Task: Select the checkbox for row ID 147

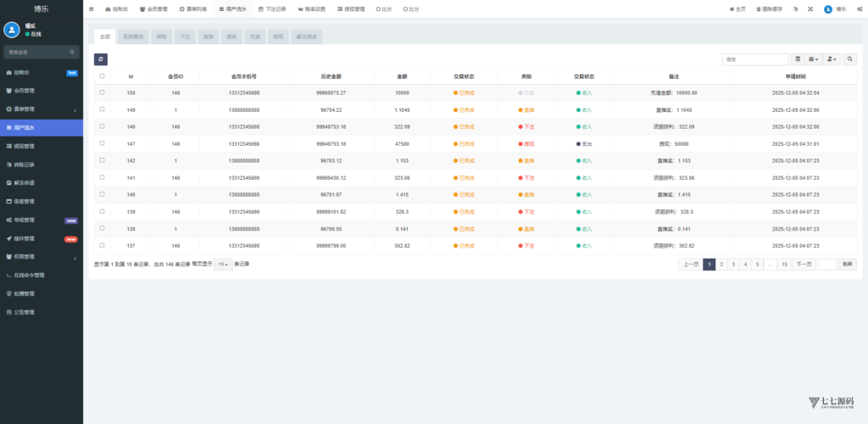Action: point(103,144)
